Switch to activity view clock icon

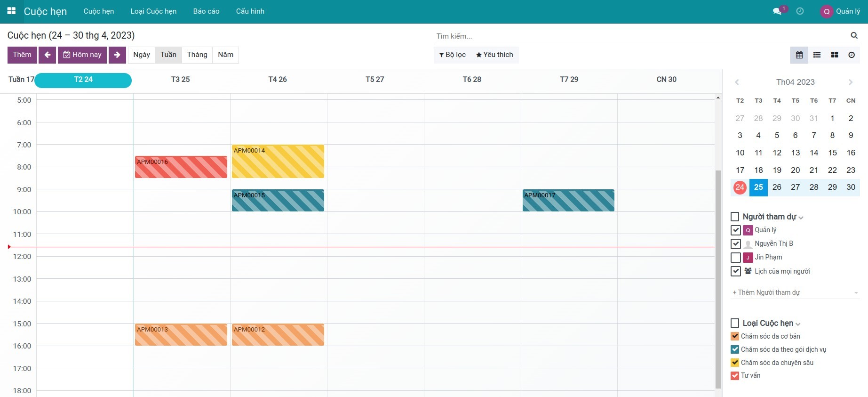(x=852, y=55)
